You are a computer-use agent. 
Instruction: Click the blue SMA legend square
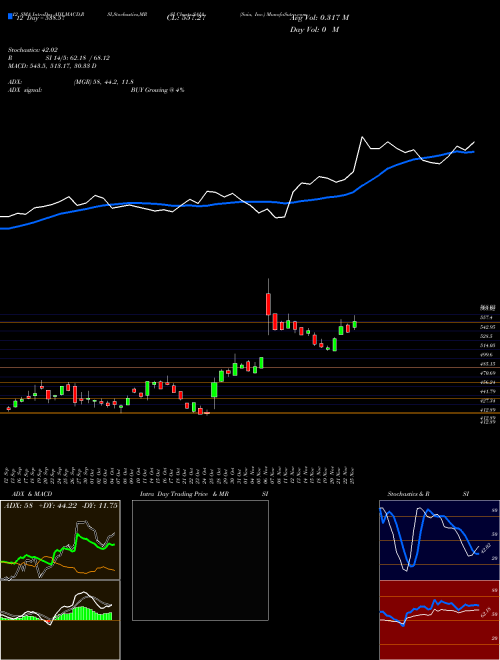tap(10, 16)
